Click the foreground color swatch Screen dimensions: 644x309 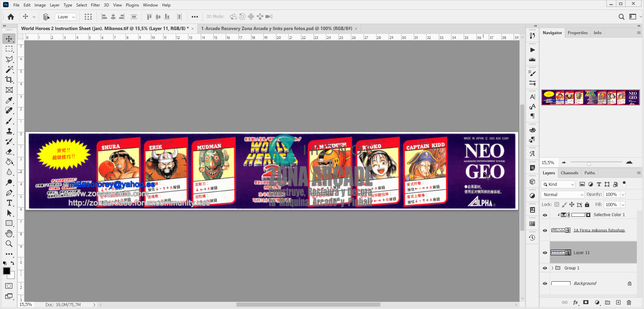[6, 271]
